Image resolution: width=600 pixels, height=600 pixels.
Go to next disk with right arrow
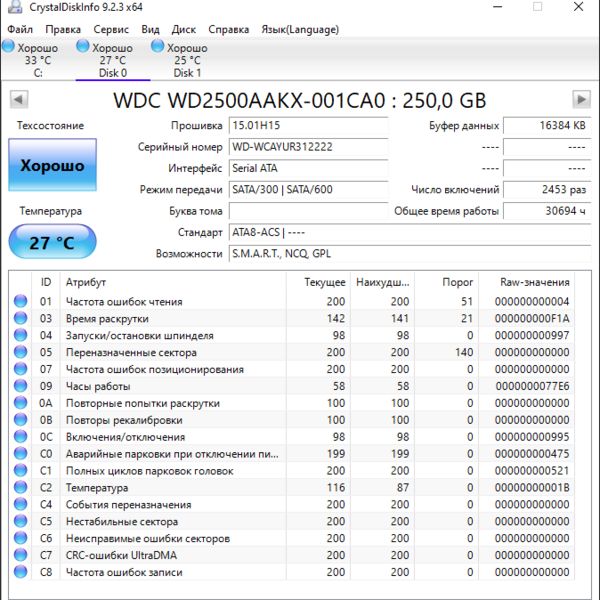click(581, 99)
